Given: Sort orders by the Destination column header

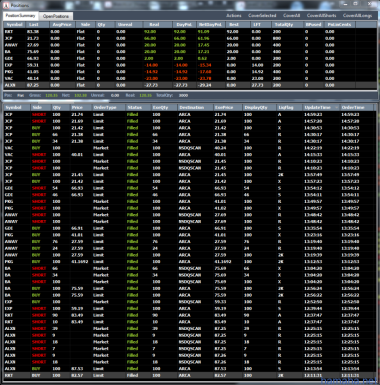Looking at the screenshot, I should coord(195,107).
